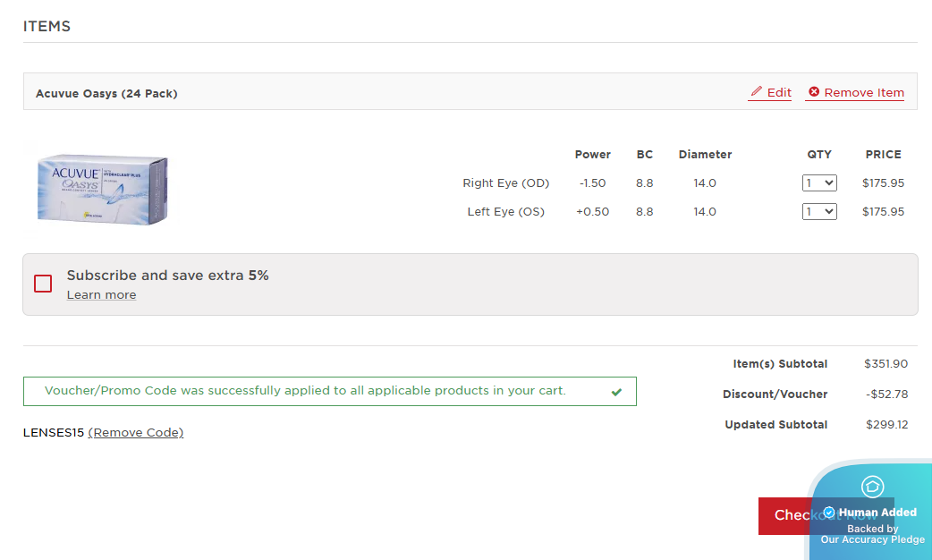The height and width of the screenshot is (560, 932).
Task: Click the pencil icon beside Edit
Action: coord(756,92)
